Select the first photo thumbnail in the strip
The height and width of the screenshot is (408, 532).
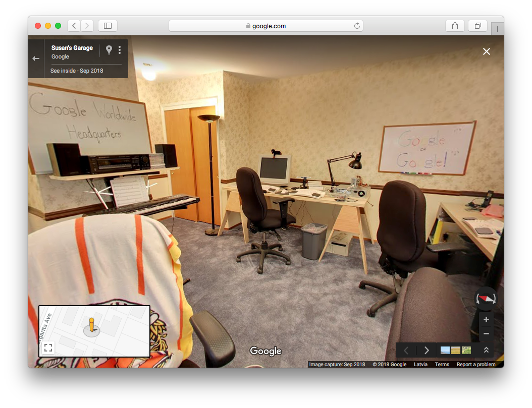445,350
